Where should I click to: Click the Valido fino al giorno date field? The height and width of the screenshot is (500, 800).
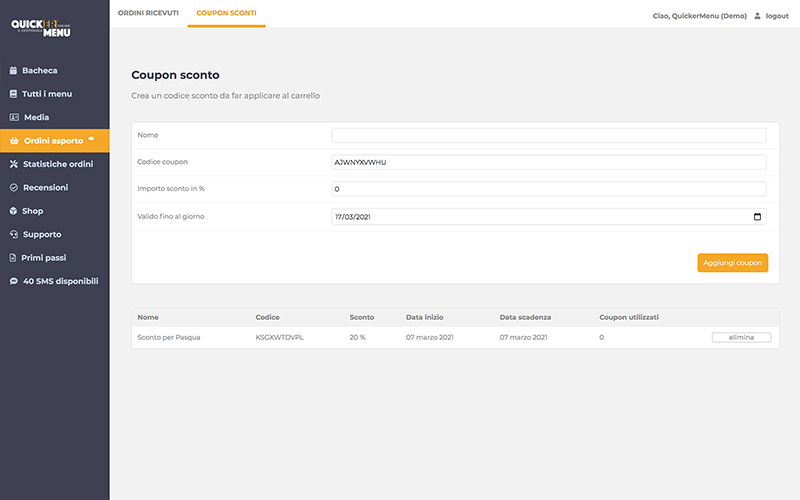coord(548,216)
